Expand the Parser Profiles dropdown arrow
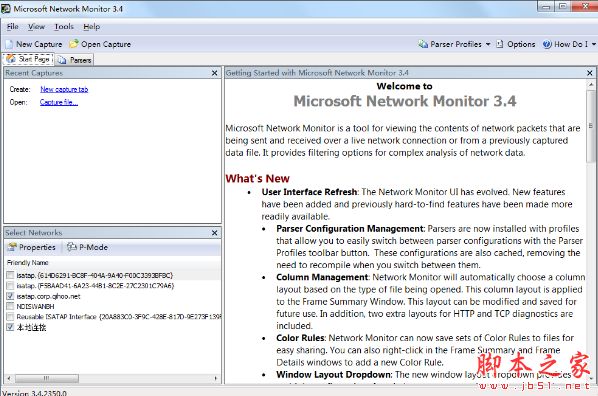The width and height of the screenshot is (598, 396). point(488,44)
